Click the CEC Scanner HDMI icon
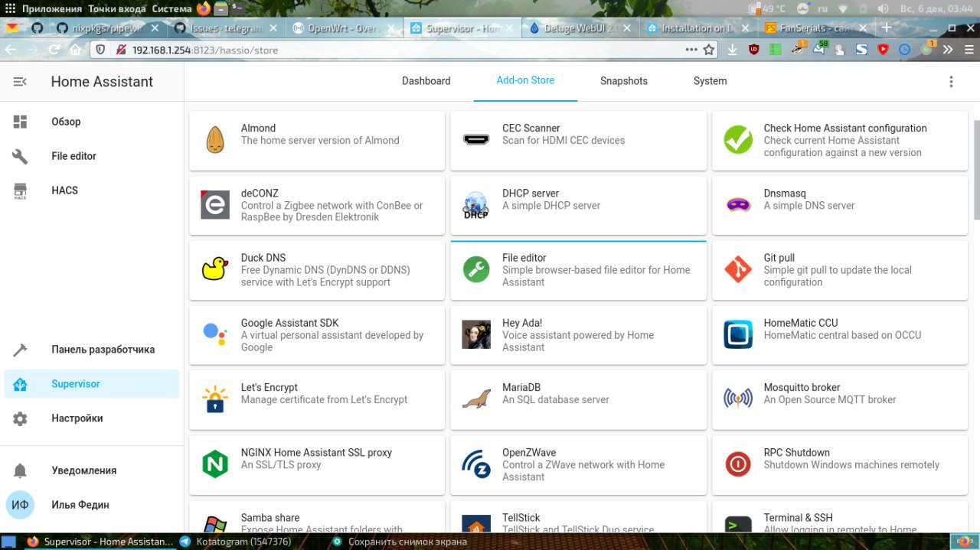980x550 pixels. (476, 140)
